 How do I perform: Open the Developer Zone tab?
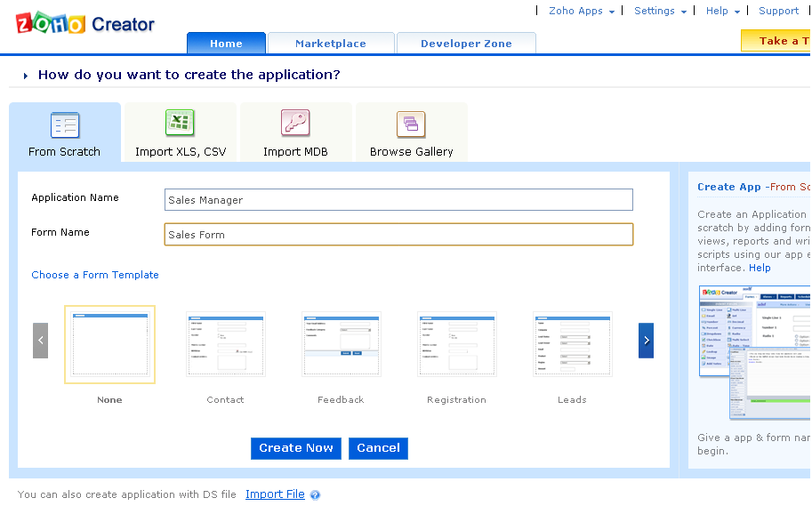click(466, 44)
